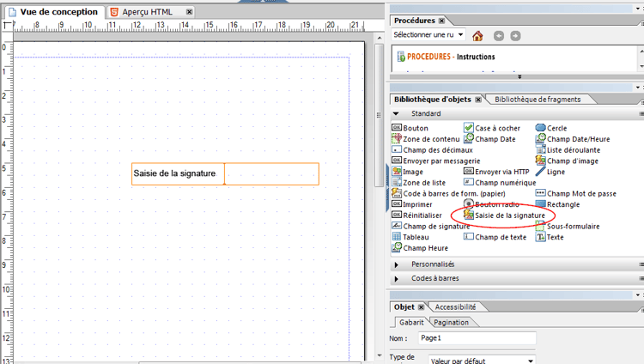Open the Standard category options menu
Image resolution: width=644 pixels, height=364 pixels.
coord(641,114)
